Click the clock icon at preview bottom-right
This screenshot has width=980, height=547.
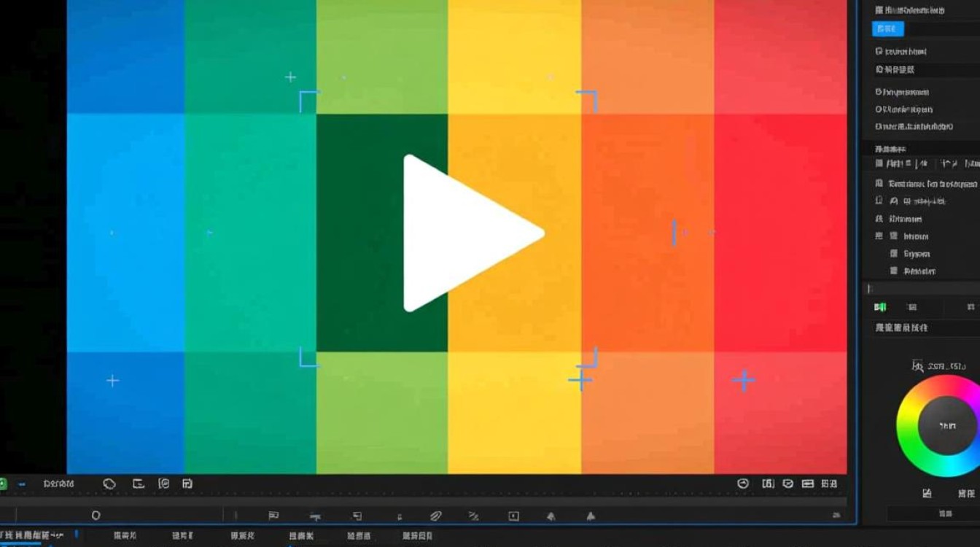[x=743, y=484]
